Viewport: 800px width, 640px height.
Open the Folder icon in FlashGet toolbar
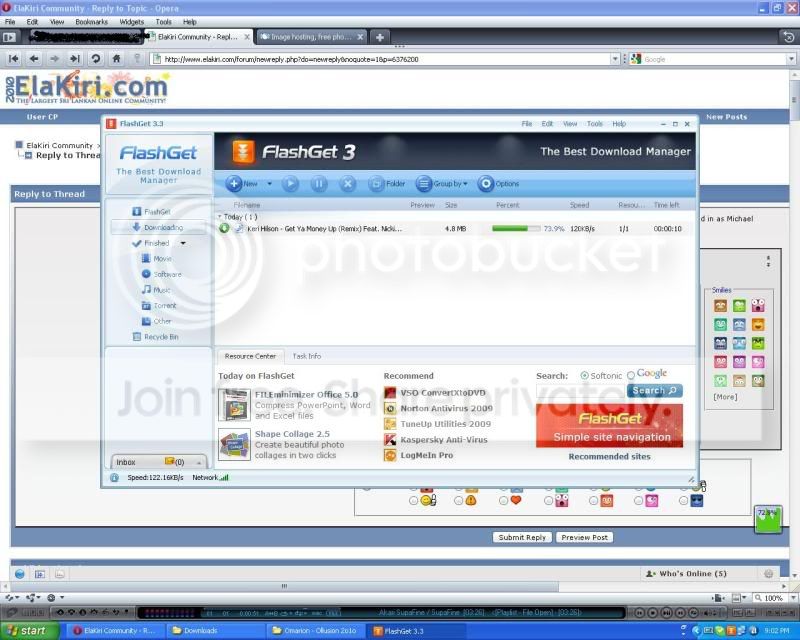point(376,183)
